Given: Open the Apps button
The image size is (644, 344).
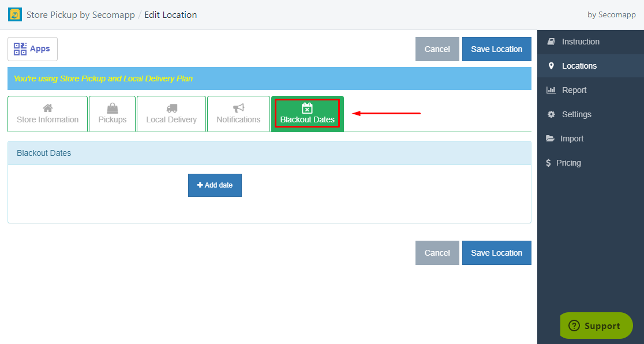Looking at the screenshot, I should coord(32,49).
